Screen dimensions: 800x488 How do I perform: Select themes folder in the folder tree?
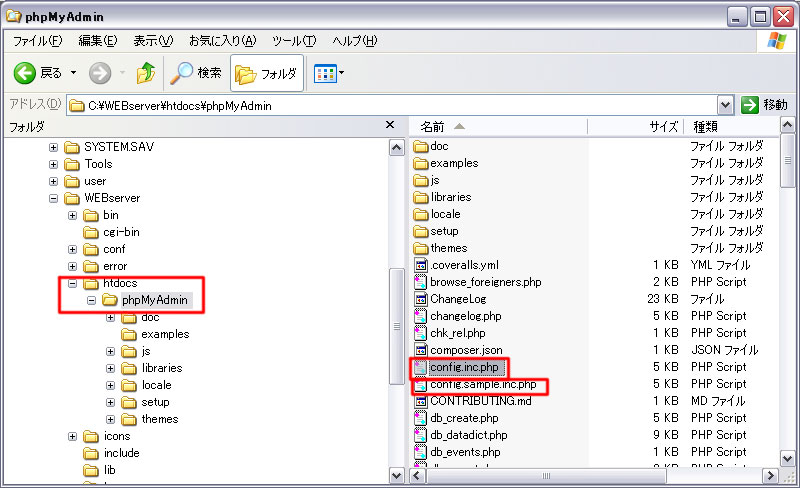coord(150,419)
